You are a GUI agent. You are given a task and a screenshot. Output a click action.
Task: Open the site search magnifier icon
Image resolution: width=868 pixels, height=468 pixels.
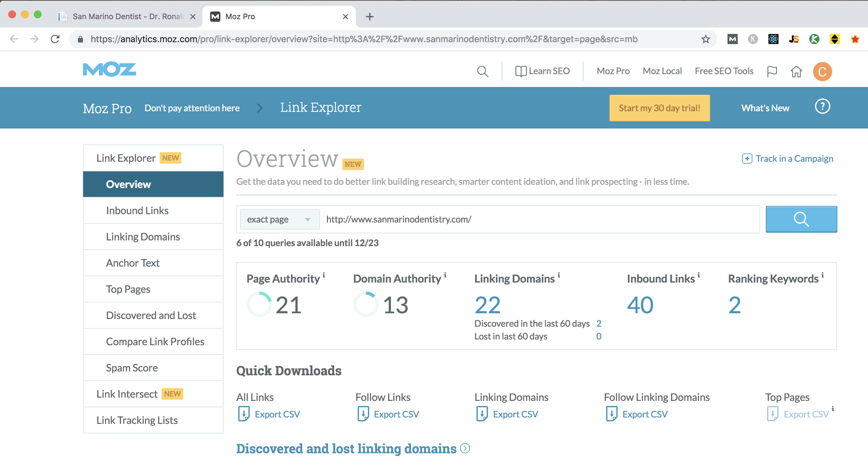coord(483,72)
